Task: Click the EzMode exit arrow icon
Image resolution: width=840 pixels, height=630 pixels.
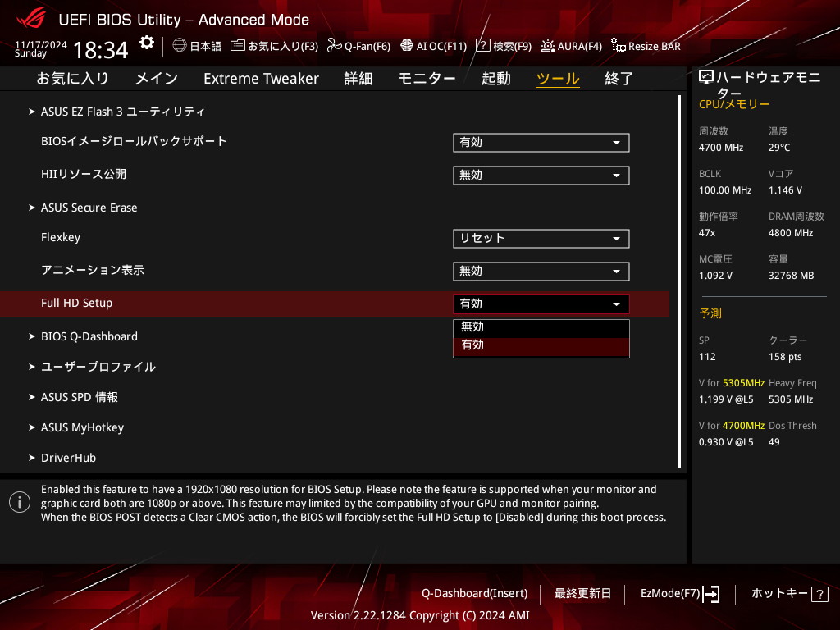Action: [x=711, y=594]
